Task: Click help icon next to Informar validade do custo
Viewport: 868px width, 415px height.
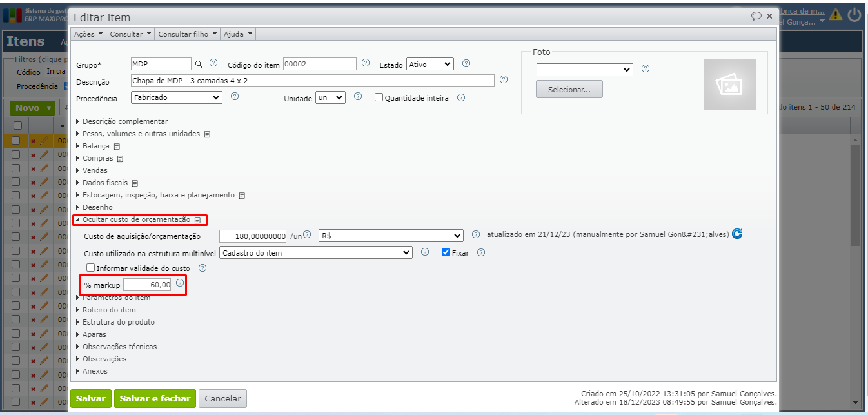Action: point(202,267)
